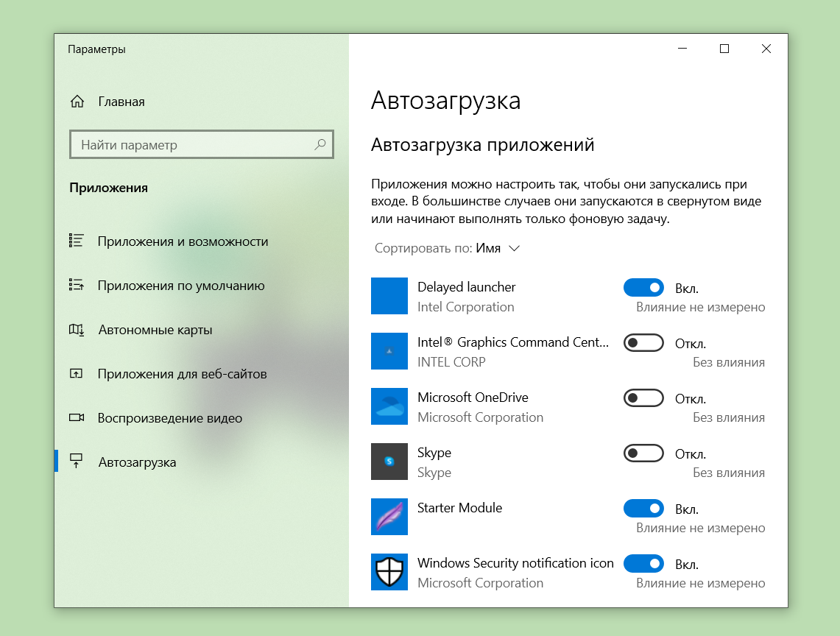
Task: Enable Intel Graphics Command Center toggle
Action: tap(643, 343)
